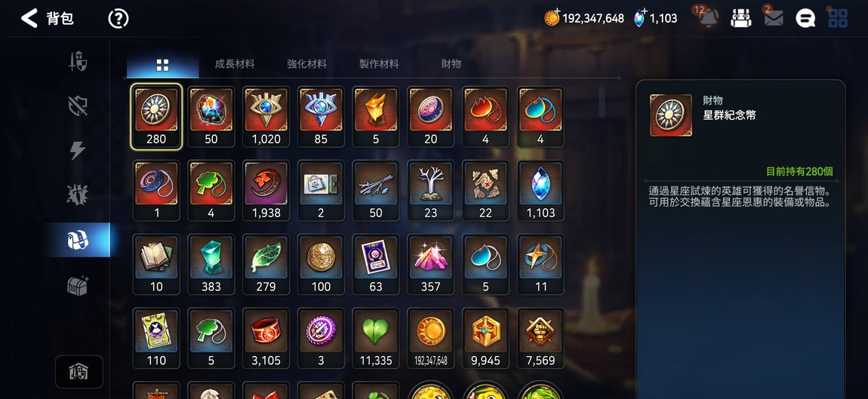868x399 pixels.
Task: Open notifications bell icon
Action: pyautogui.click(x=708, y=17)
